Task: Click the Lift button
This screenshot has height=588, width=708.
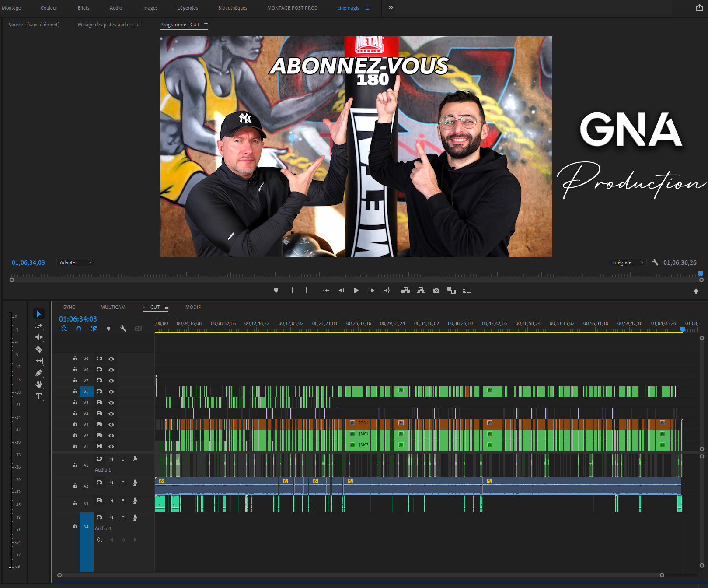Action: click(x=405, y=290)
